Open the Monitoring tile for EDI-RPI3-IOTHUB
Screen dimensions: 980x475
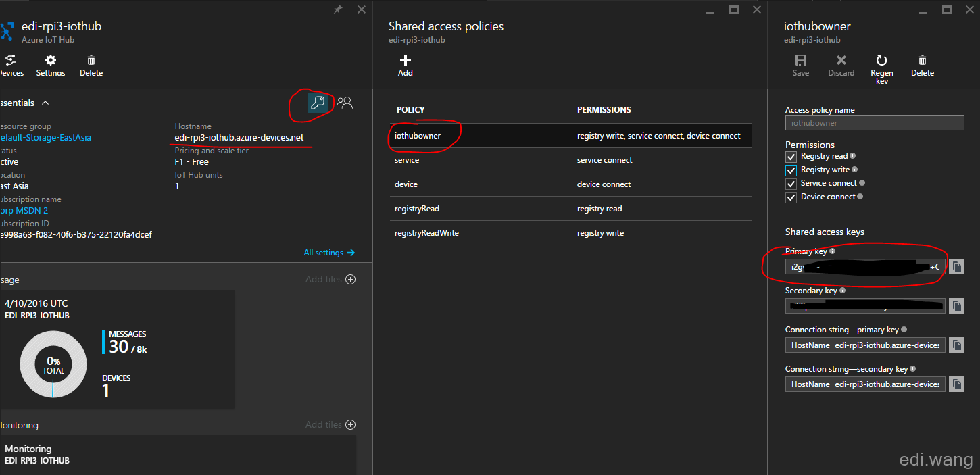pyautogui.click(x=178, y=455)
